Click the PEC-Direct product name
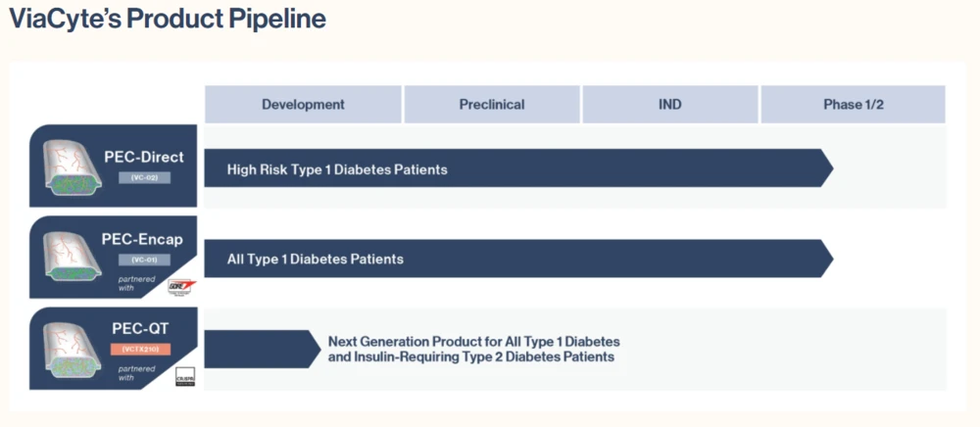Viewport: 980px width, 427px height. pos(144,157)
